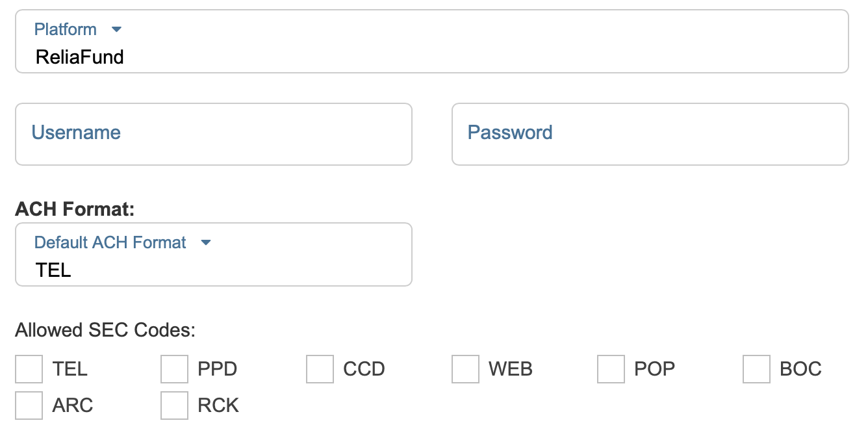Tick the CCD checkbox
Viewport: 868px width, 438px height.
[x=320, y=369]
